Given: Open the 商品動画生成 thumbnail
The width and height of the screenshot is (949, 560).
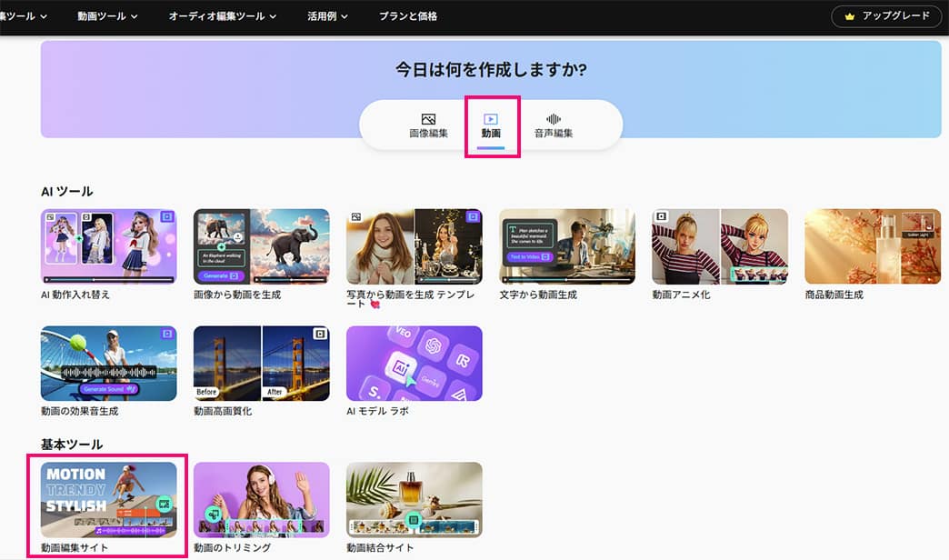Looking at the screenshot, I should (x=873, y=246).
